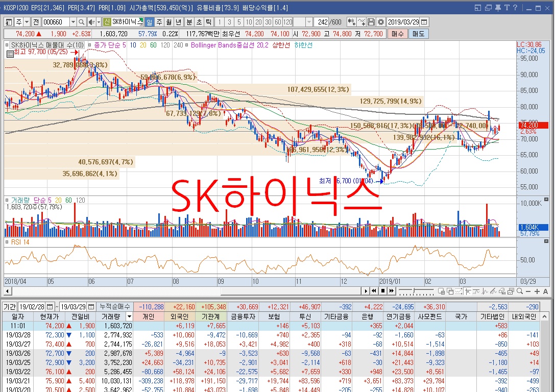Select the 일 daily chart period
The image size is (555, 392).
pyautogui.click(x=150, y=22)
